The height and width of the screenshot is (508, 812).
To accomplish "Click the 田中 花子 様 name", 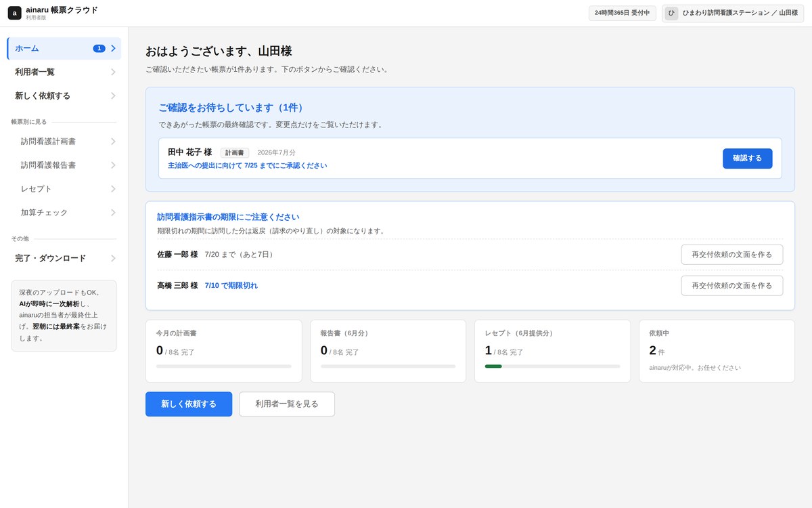I will (189, 152).
